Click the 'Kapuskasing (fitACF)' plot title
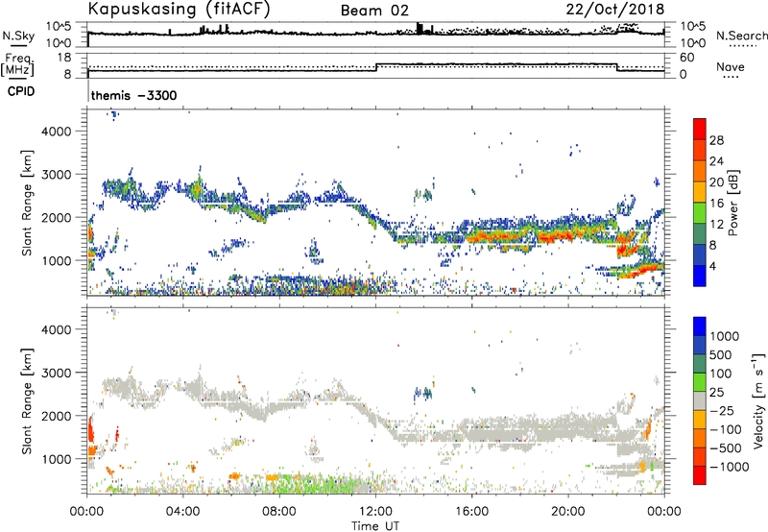768x532 pixels. tap(180, 10)
